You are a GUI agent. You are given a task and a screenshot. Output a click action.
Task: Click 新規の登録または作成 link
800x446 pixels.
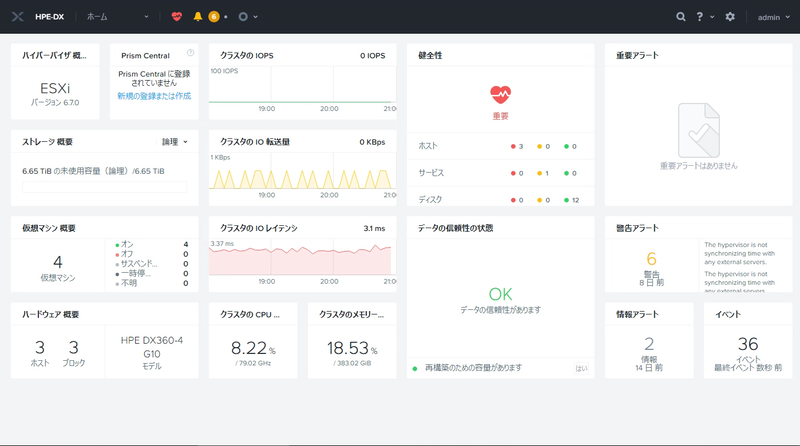[x=154, y=96]
